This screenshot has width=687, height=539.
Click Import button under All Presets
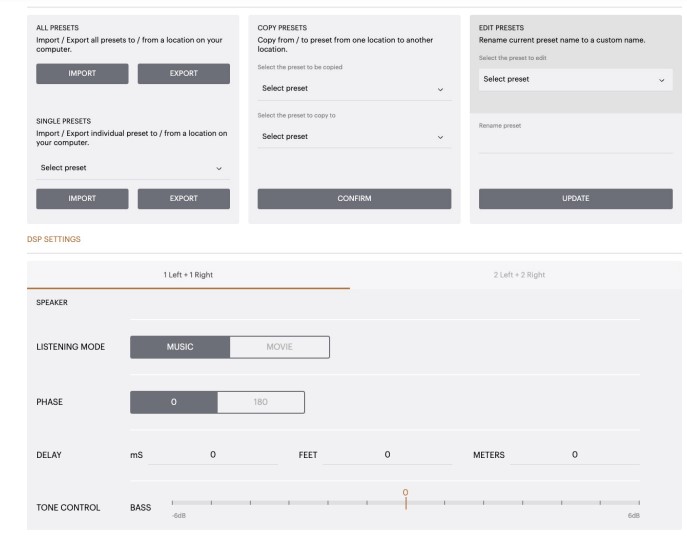tap(82, 73)
